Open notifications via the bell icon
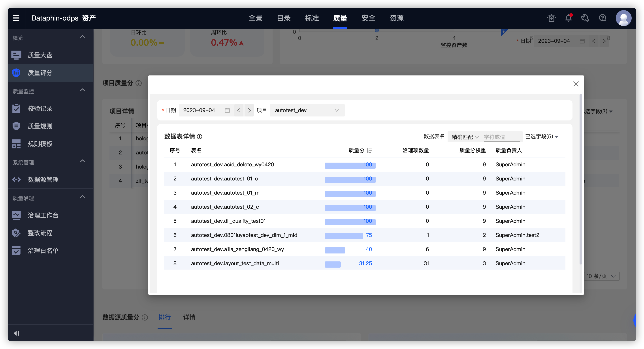The width and height of the screenshot is (644, 349). pyautogui.click(x=568, y=18)
